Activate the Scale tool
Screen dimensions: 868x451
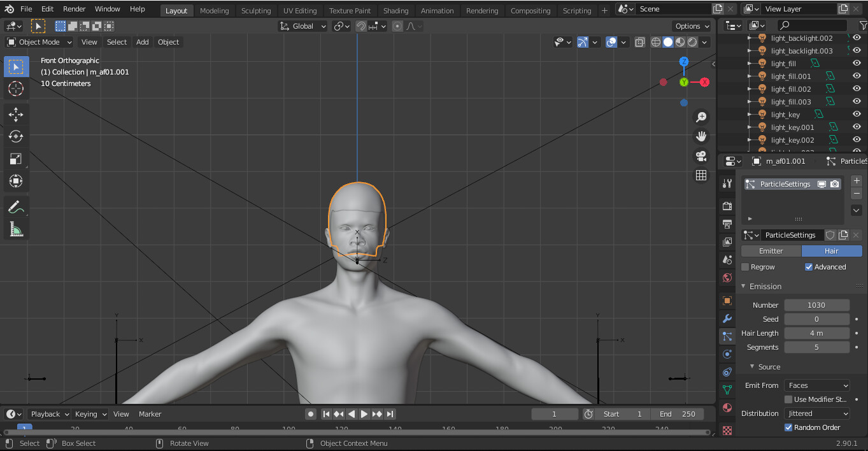coord(16,159)
